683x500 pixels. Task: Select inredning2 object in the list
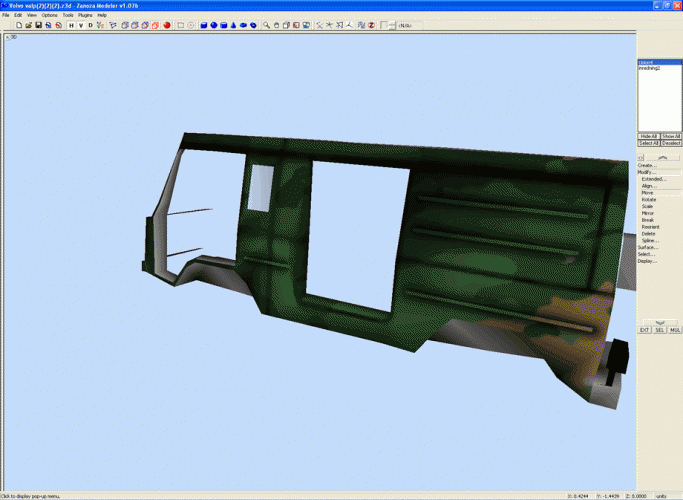[x=649, y=68]
